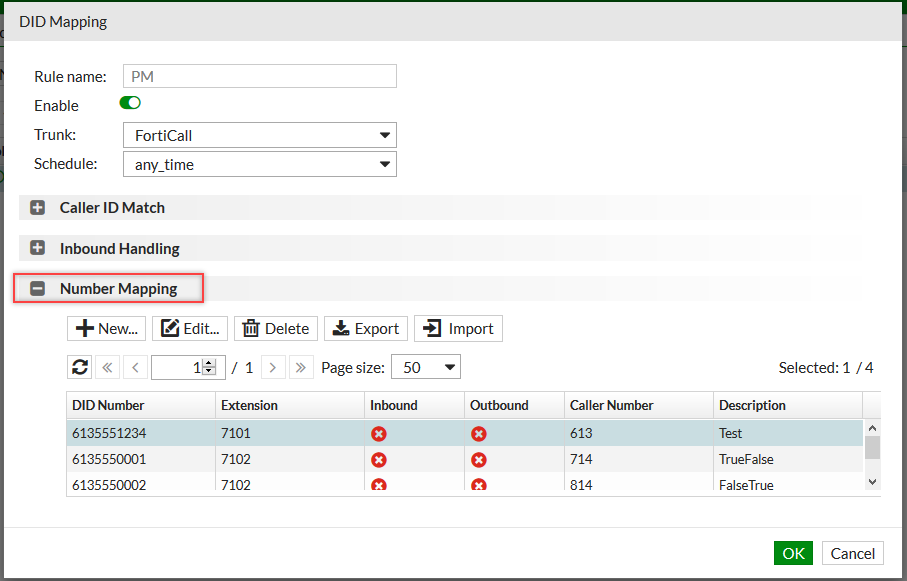The image size is (907, 581).
Task: Go to next page arrow
Action: (273, 367)
